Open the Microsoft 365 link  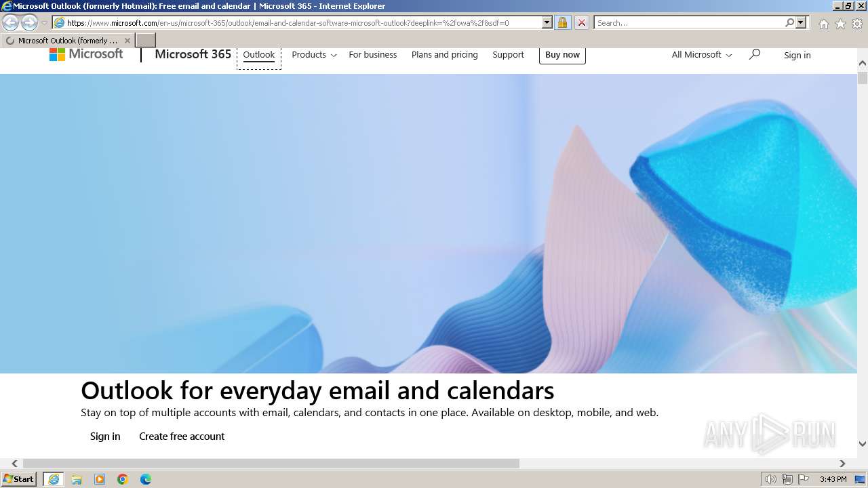(x=193, y=54)
